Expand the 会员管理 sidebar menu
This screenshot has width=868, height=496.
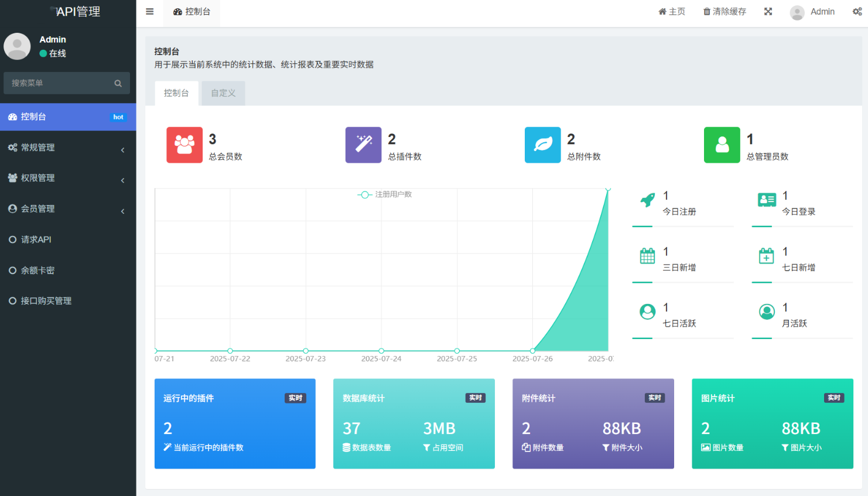point(68,209)
